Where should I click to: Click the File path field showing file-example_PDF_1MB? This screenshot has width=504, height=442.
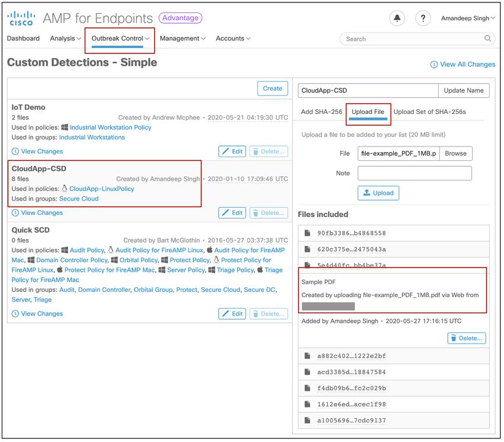tap(398, 154)
